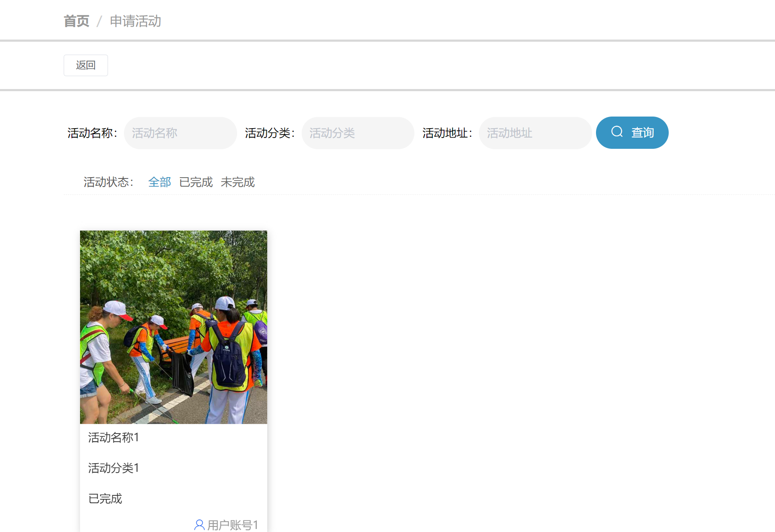This screenshot has height=532, width=775.
Task: Open the 首页 breadcrumb link
Action: (76, 20)
